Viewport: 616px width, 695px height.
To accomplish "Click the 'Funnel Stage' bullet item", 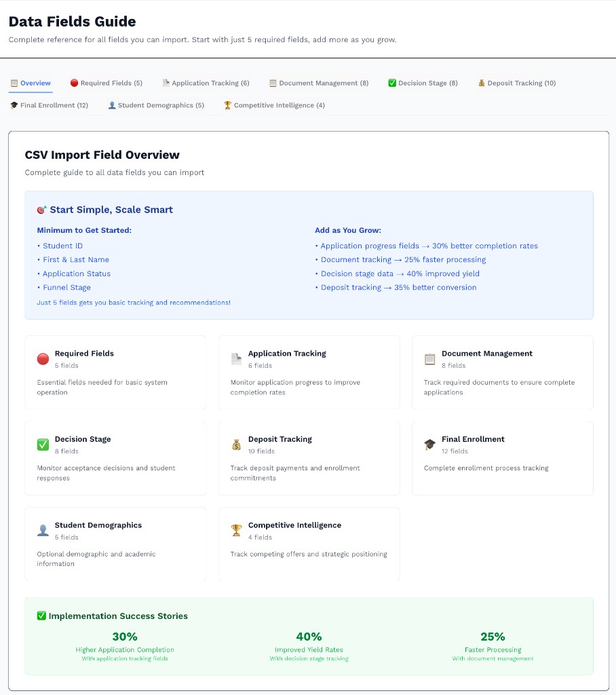I will pos(64,287).
